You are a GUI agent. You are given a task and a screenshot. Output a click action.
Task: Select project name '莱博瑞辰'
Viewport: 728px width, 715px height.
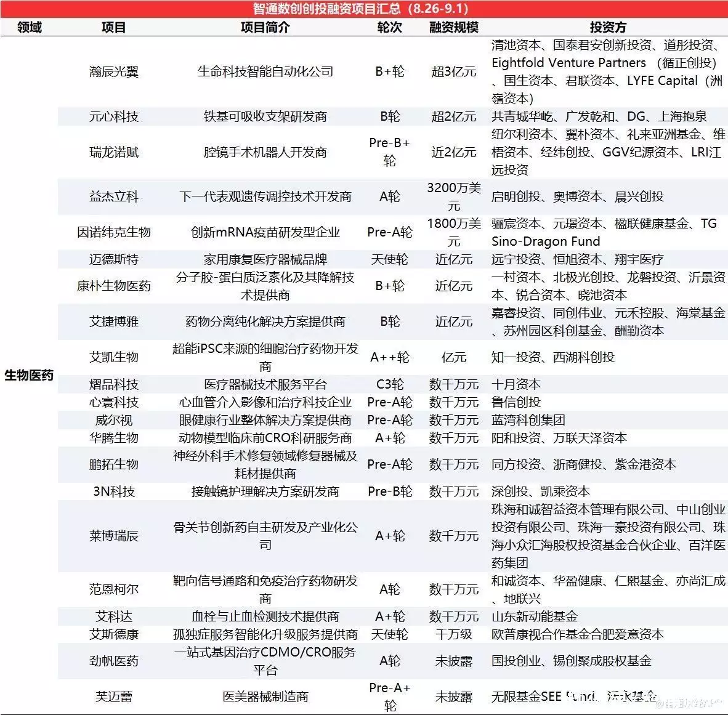click(x=114, y=536)
